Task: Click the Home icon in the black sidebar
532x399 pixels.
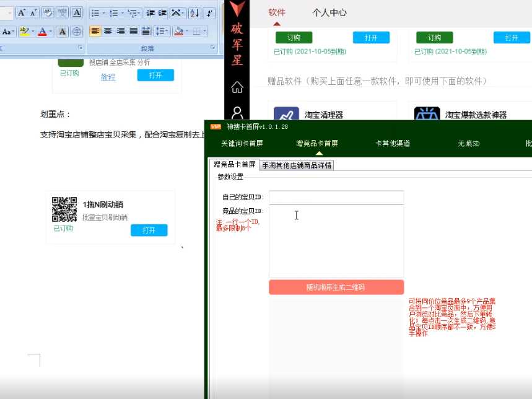Action: click(x=237, y=87)
